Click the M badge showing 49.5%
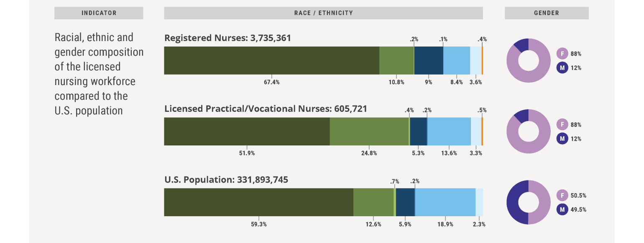The width and height of the screenshot is (644, 243). pyautogui.click(x=562, y=209)
